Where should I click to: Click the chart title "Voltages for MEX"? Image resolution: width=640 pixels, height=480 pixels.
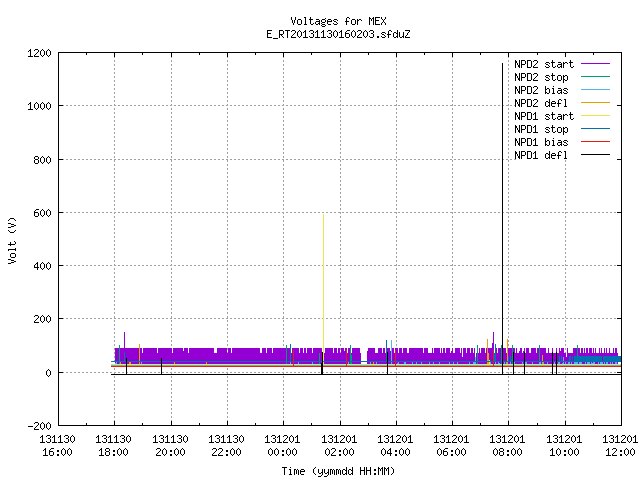[x=338, y=21]
